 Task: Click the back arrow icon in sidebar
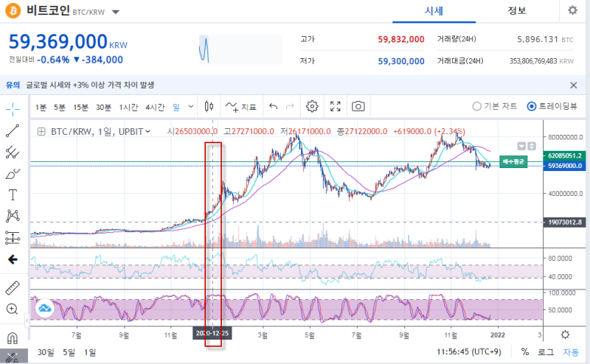coord(13,259)
